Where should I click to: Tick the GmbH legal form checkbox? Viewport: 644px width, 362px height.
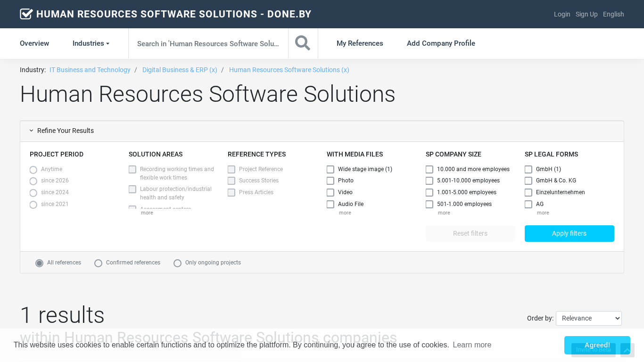pos(528,169)
